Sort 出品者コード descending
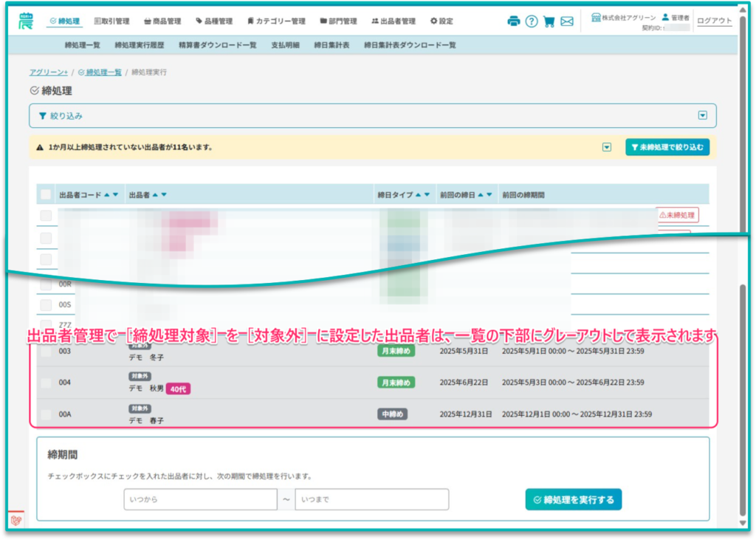This screenshot has width=756, height=540. point(115,194)
